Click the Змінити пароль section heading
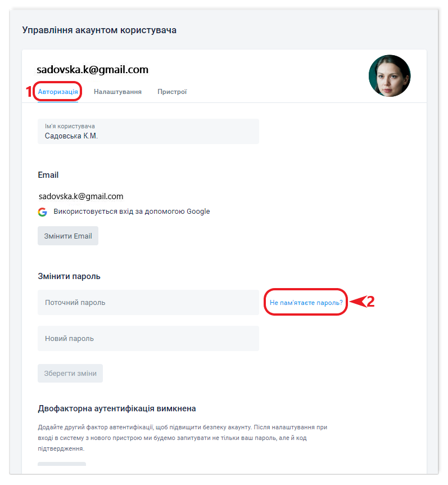The width and height of the screenshot is (448, 485). 69,276
